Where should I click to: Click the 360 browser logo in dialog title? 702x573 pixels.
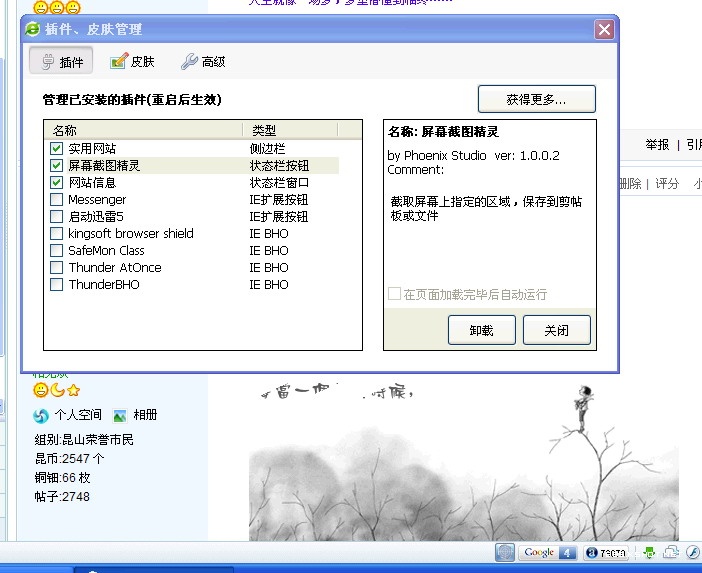pos(33,29)
